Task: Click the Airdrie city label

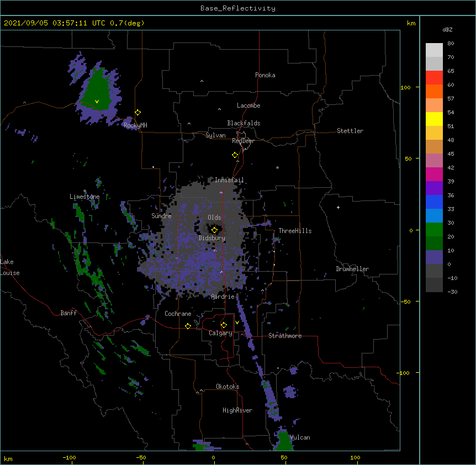Action: 223,297
